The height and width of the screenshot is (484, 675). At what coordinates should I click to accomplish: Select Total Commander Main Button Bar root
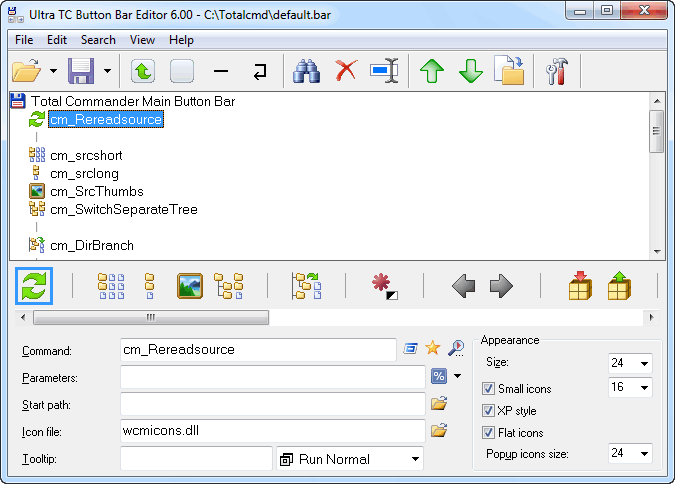(x=133, y=101)
